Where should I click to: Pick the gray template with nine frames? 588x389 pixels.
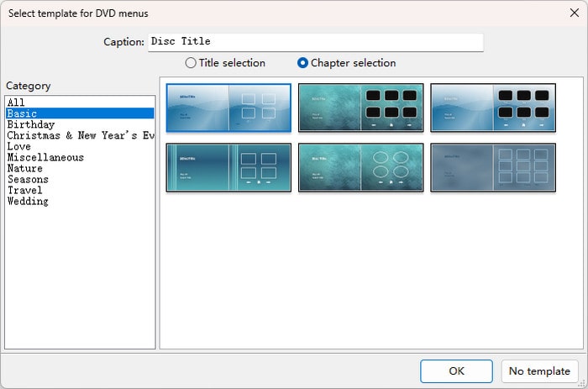click(x=492, y=167)
